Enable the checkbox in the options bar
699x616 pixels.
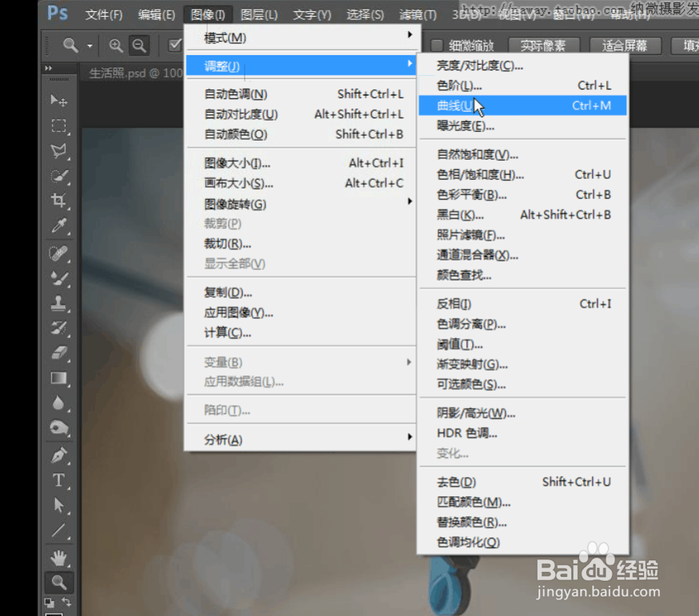[174, 46]
